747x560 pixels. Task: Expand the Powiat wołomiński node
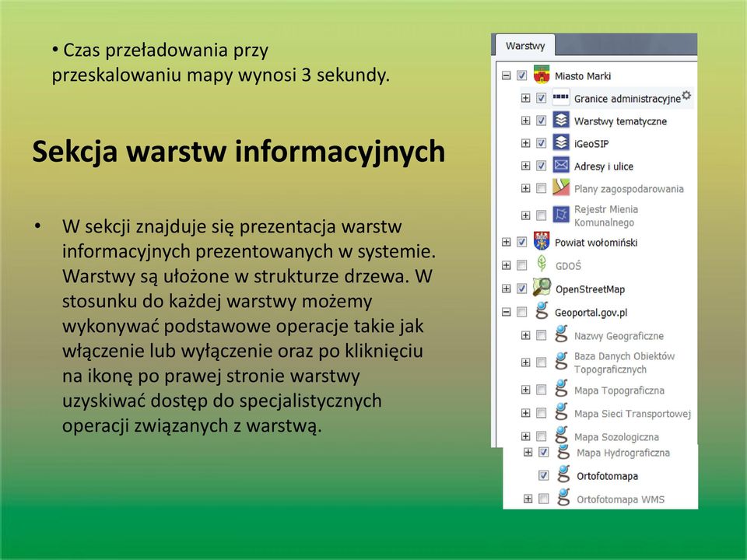coord(507,242)
